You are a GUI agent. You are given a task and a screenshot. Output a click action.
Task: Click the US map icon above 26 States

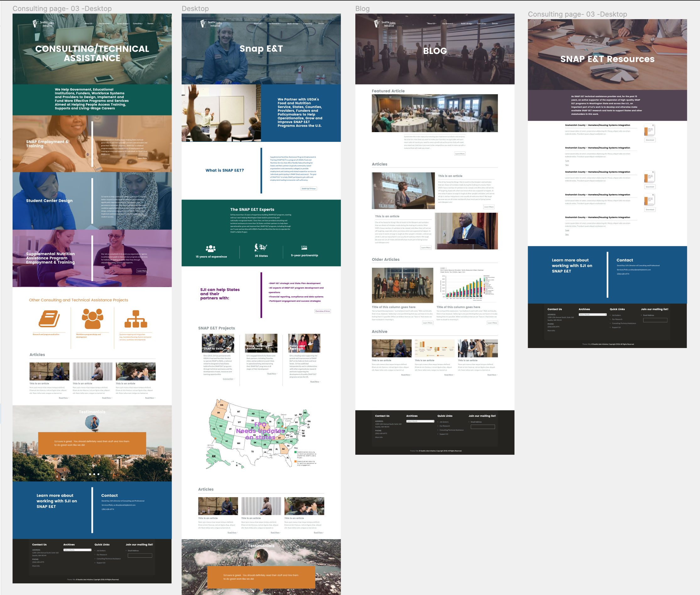pos(261,247)
